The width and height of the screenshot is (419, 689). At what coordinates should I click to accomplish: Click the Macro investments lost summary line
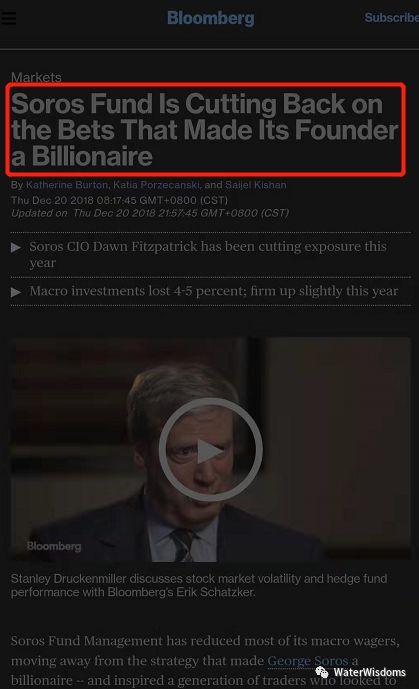pyautogui.click(x=214, y=291)
